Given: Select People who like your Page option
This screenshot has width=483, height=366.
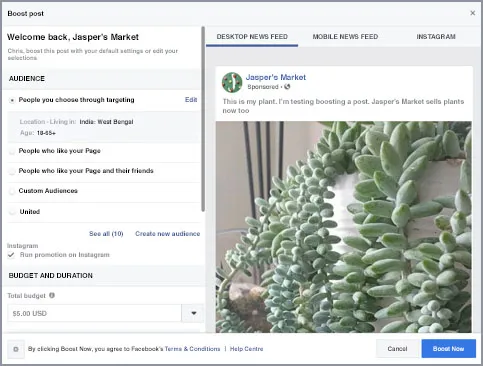Looking at the screenshot, I should tap(12, 151).
